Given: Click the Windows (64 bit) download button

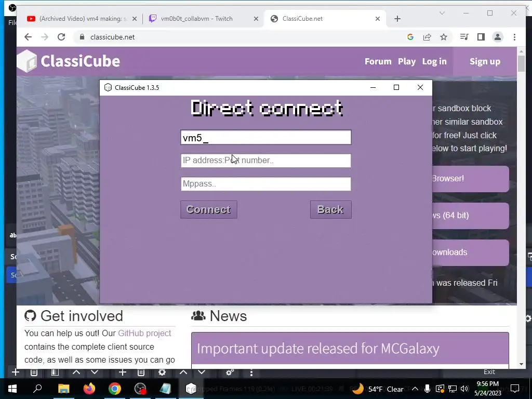Looking at the screenshot, I should click(x=471, y=216).
